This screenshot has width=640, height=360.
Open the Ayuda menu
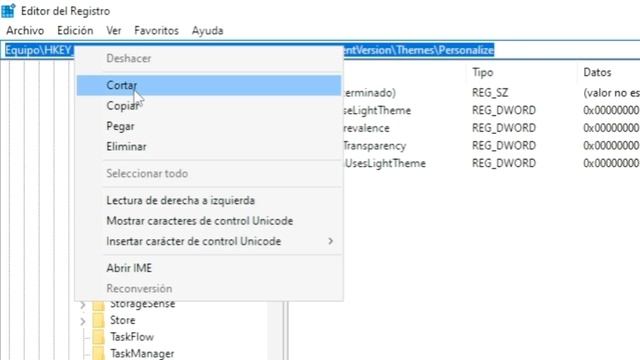[x=207, y=31]
